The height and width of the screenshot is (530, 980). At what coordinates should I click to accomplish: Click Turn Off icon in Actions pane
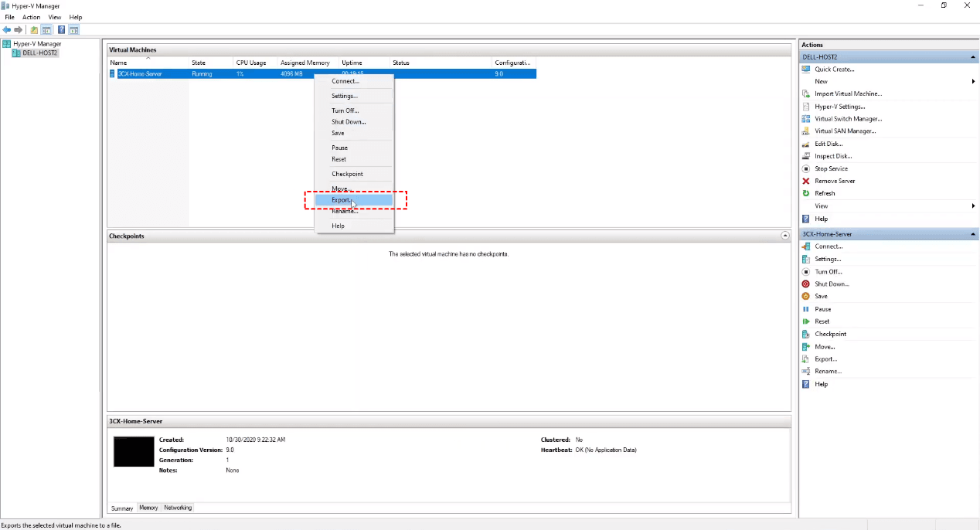806,271
